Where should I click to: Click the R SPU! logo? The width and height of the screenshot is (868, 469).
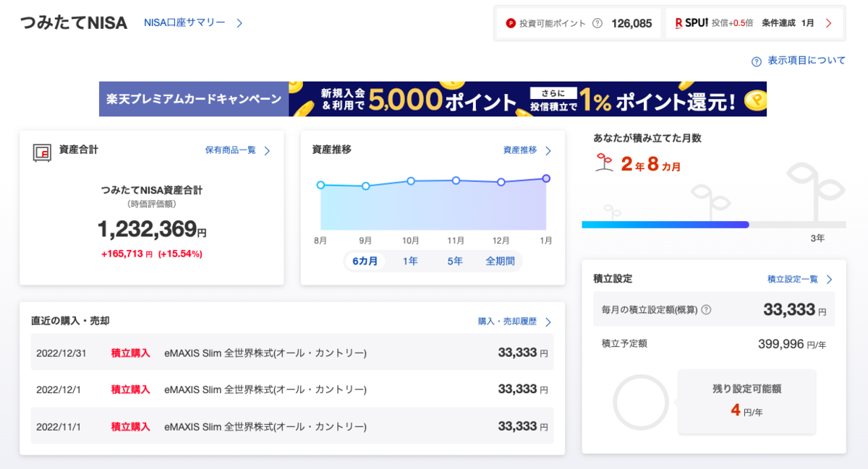click(x=691, y=23)
